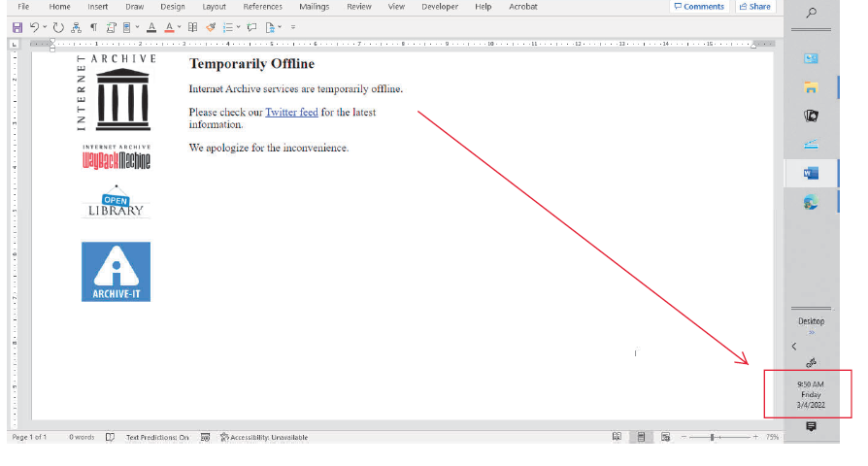Click the blue document page icon
The height and width of the screenshot is (466, 868).
pos(127,27)
